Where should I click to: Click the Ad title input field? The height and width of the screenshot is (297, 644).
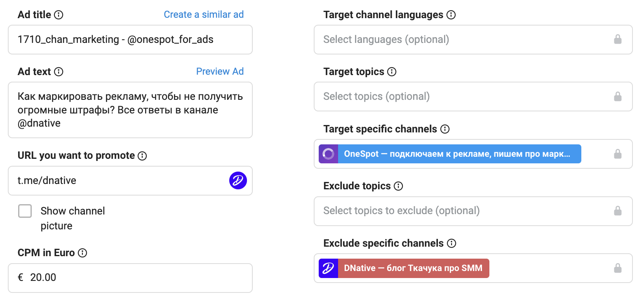click(130, 40)
